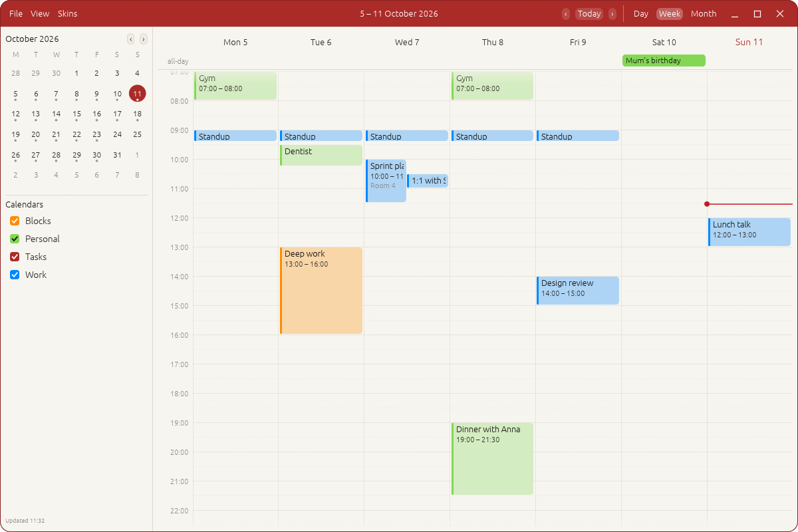Open the Deep work block
The width and height of the screenshot is (798, 532).
[321, 291]
